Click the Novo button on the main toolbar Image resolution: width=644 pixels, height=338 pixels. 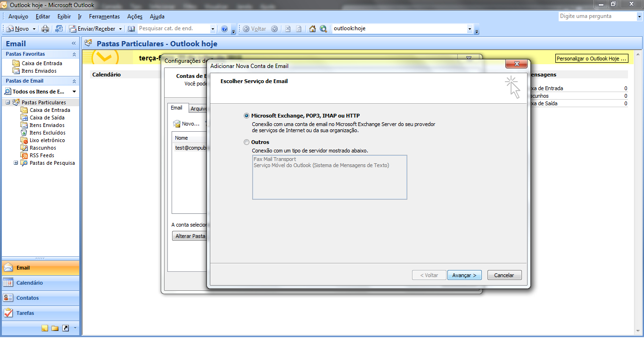pyautogui.click(x=18, y=29)
